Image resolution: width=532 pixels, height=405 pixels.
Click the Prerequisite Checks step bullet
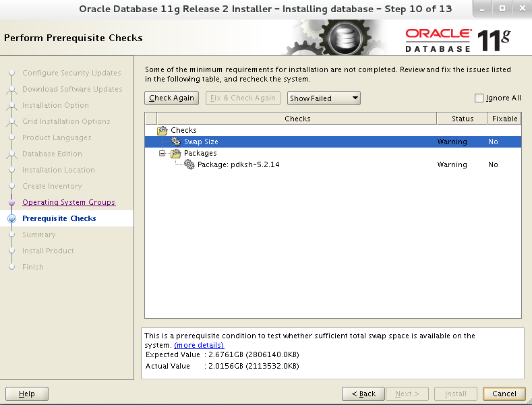tap(12, 218)
